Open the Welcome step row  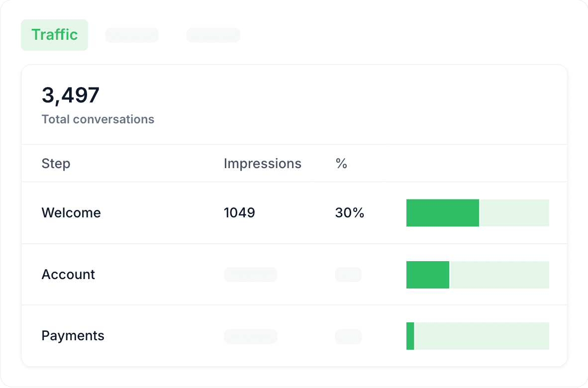pos(71,213)
